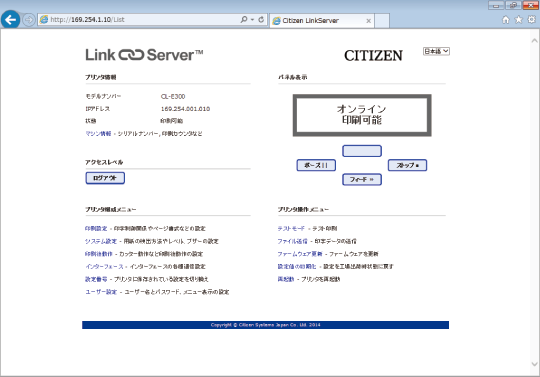This screenshot has height=377, width=540.
Task: Open favorites star icon
Action: 518,20
